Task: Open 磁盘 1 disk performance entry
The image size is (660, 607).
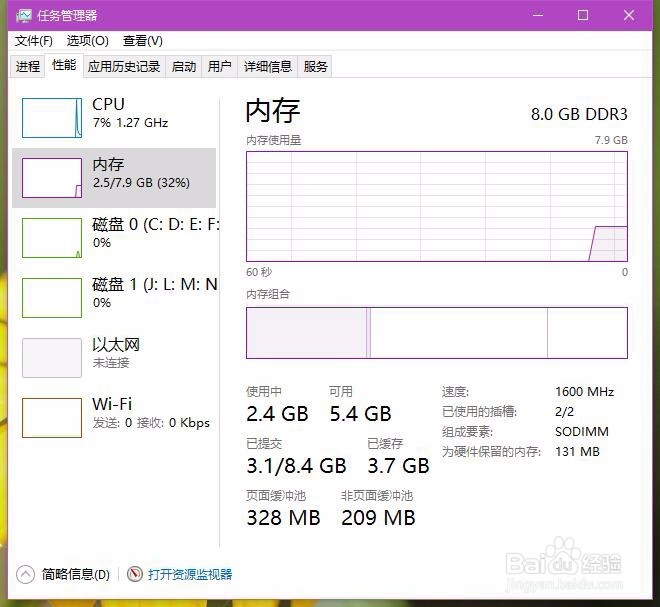Action: coord(114,298)
